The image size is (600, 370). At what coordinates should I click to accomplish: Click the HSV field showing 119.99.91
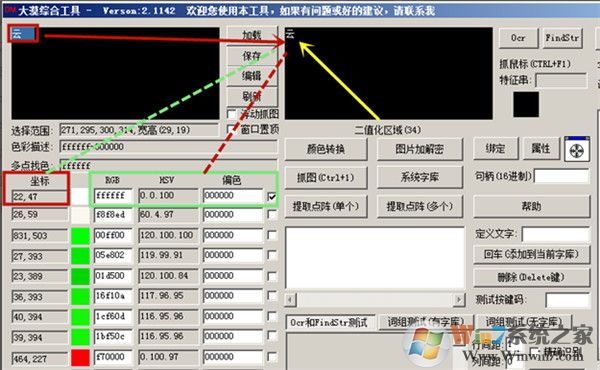(x=169, y=255)
